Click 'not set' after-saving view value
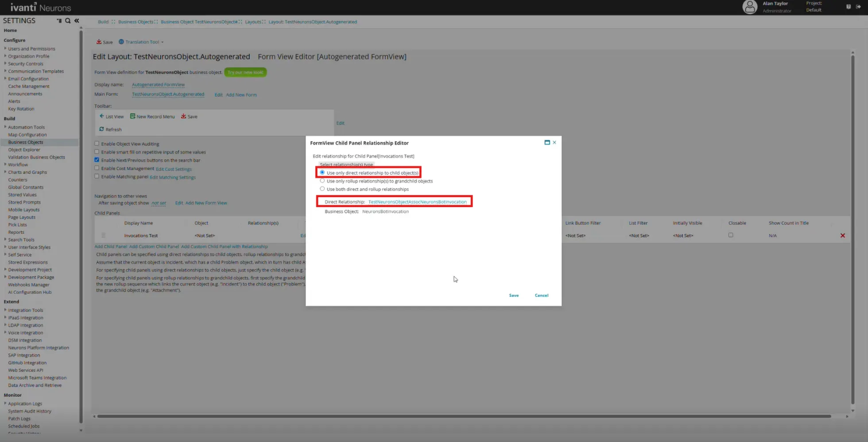The image size is (868, 442). [159, 203]
